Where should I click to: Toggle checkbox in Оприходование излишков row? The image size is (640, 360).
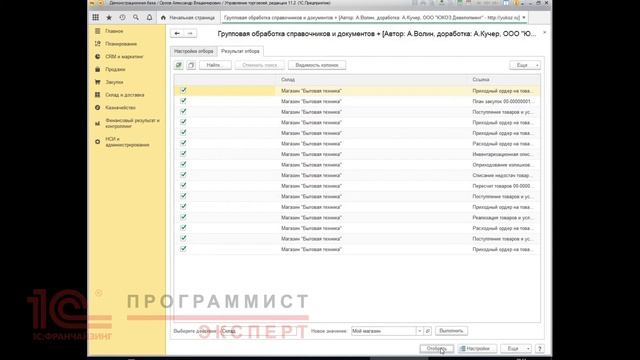point(183,164)
